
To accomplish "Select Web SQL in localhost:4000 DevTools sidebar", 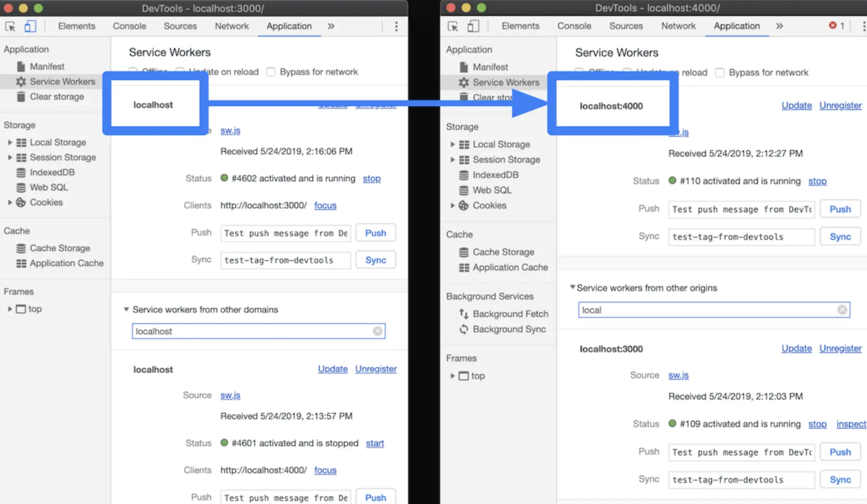I will click(x=485, y=190).
